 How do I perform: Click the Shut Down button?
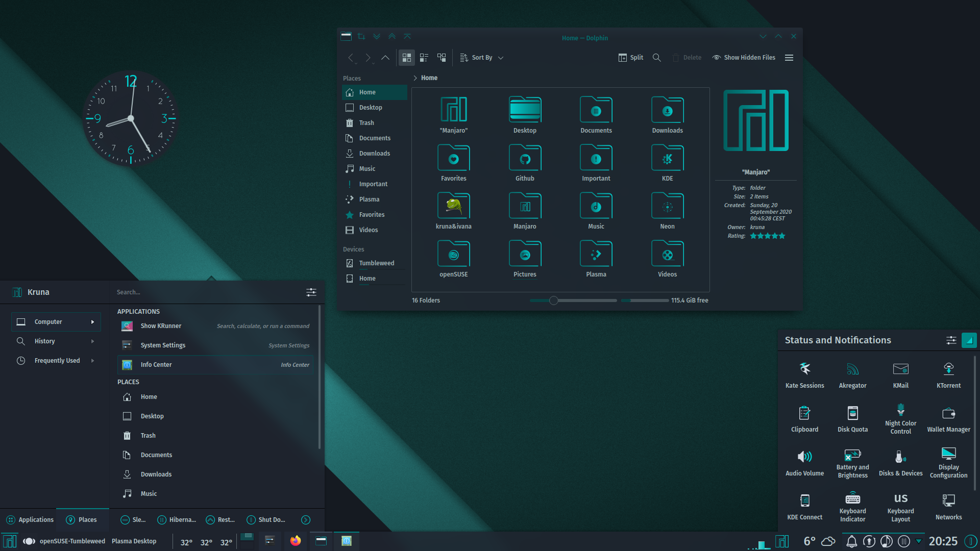click(266, 520)
